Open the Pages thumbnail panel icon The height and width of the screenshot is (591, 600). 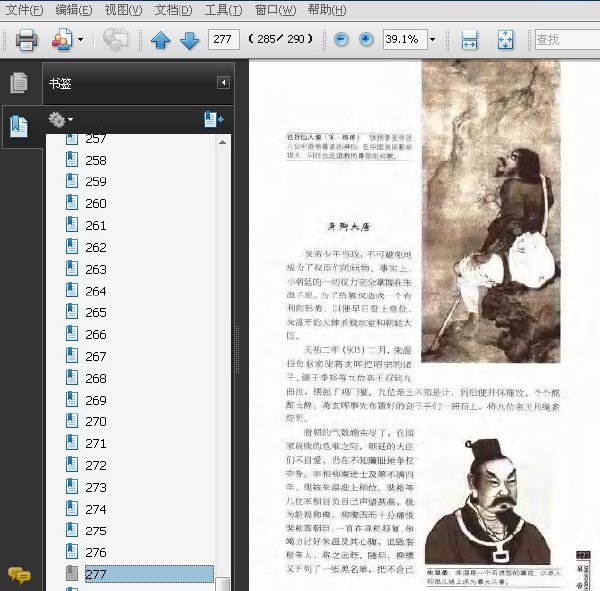19,82
